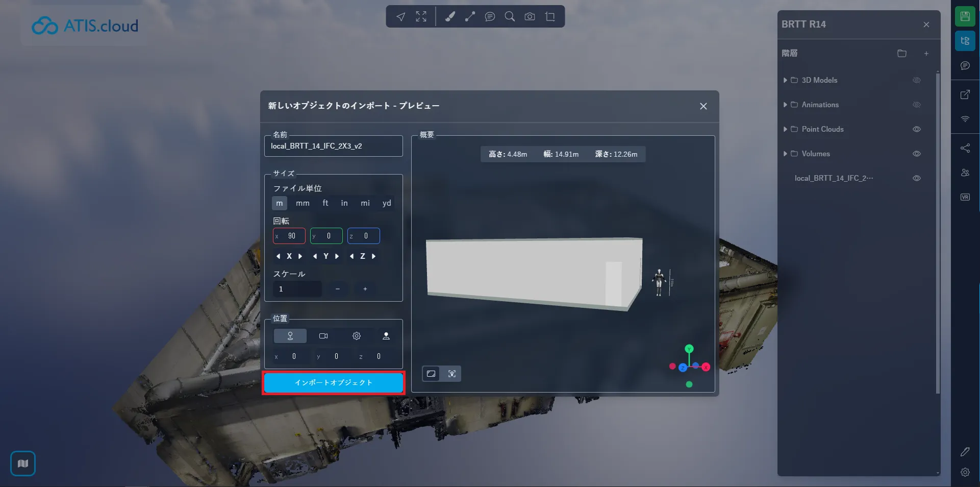Select local_BRTT_14_IFC layer in hierarchy
The image size is (980, 487).
tap(834, 178)
